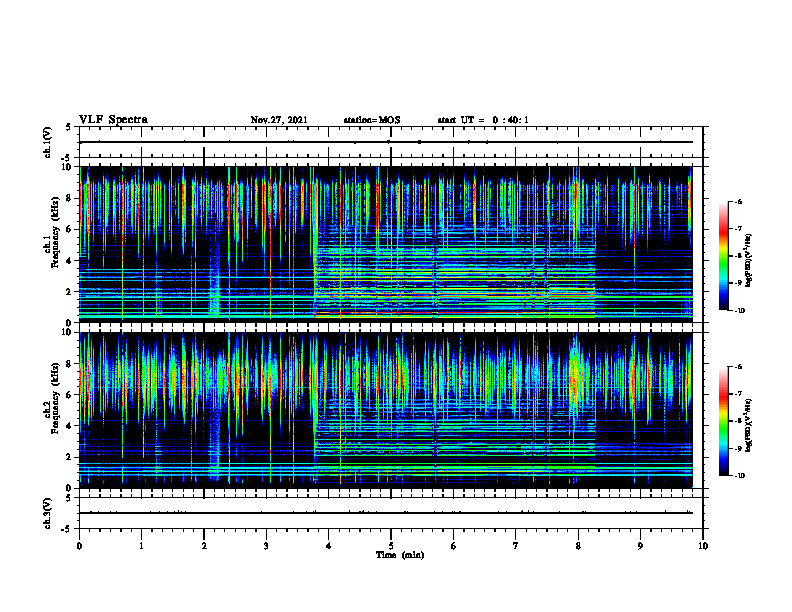Screen dimensions: 792x612
Task: Select the date label "Nov.27, 2021"
Action: [279, 120]
